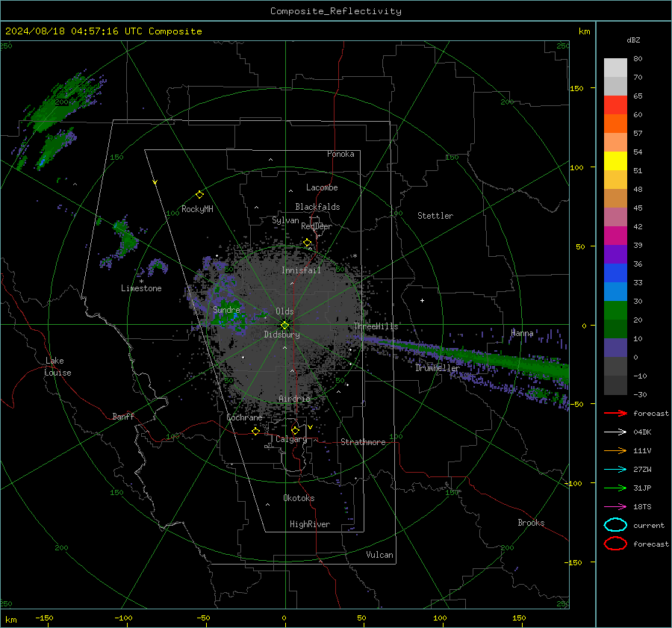Click the ThreeHills label
Image resolution: width=672 pixels, height=628 pixels.
(376, 326)
